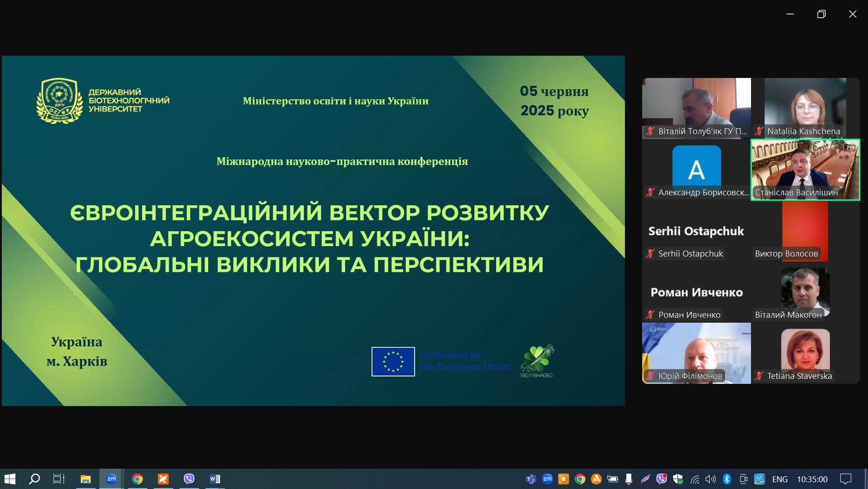The height and width of the screenshot is (489, 868).
Task: Click the blue 'A' avatar tile
Action: [696, 167]
